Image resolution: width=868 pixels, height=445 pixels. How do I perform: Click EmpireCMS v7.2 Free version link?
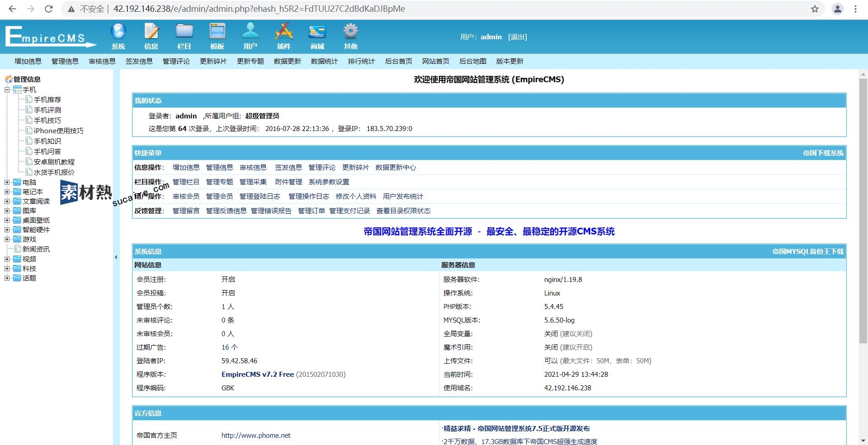point(258,375)
